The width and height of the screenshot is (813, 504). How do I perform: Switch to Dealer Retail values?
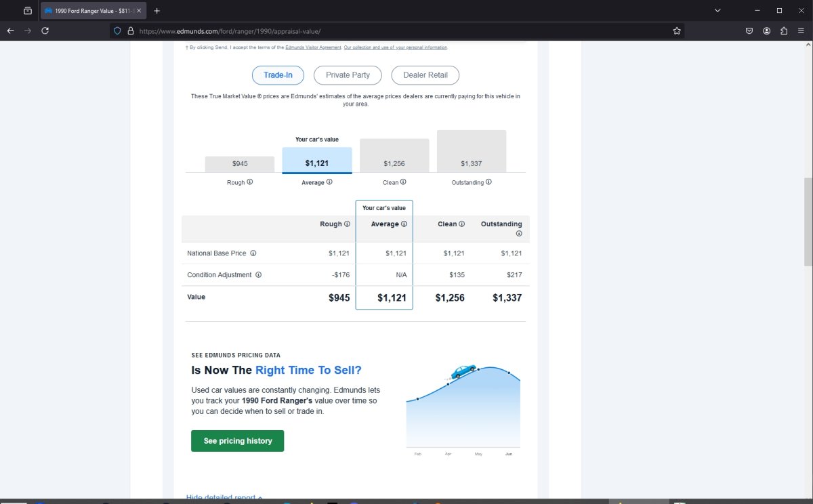coord(425,75)
